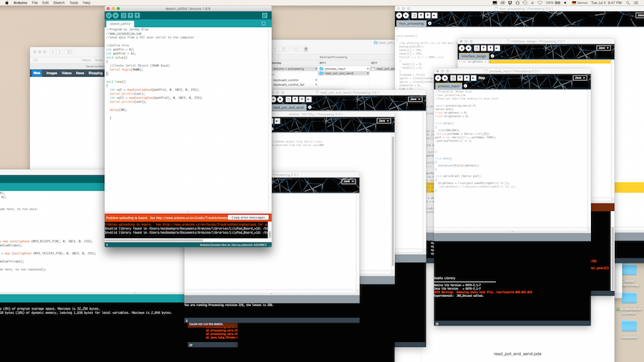This screenshot has height=362, width=644.
Task: Open the Arduino Serial Monitor
Action: pyautogui.click(x=265, y=16)
